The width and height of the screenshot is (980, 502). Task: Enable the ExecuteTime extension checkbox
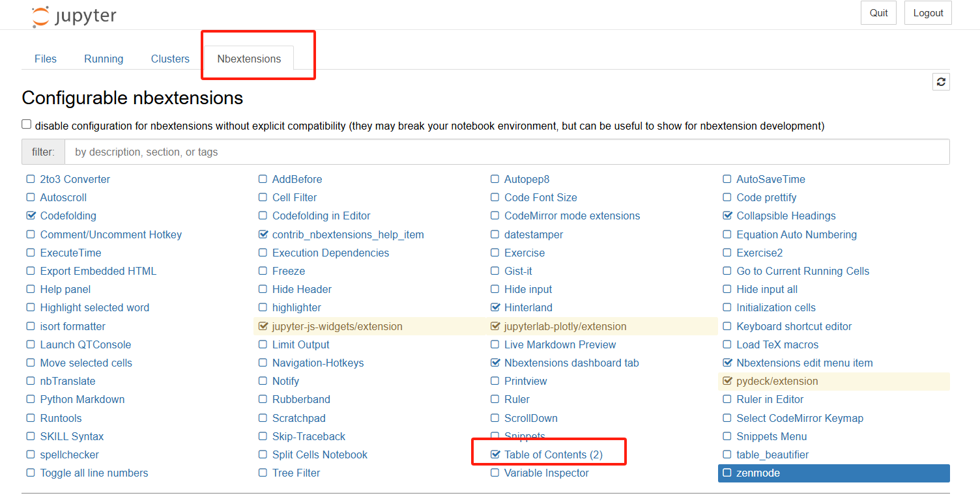pos(31,253)
